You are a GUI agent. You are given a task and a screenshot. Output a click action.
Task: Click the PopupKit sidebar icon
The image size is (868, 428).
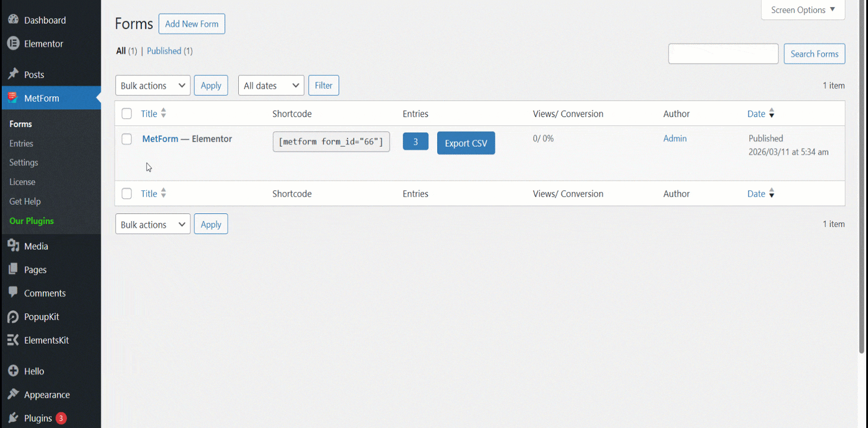(13, 316)
